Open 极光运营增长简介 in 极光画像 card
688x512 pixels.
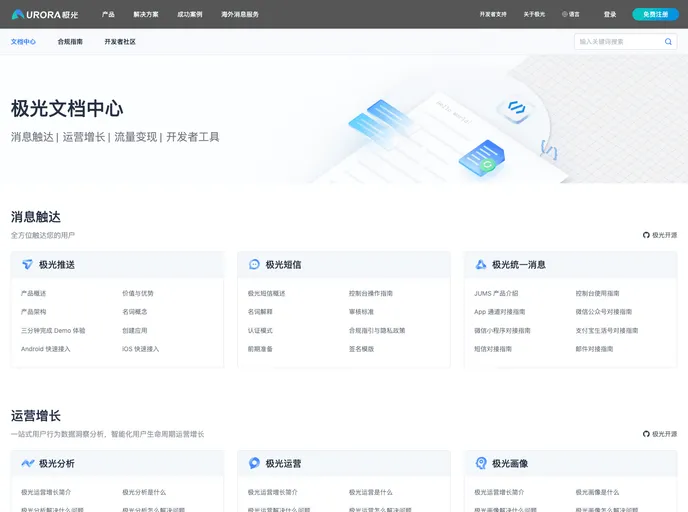pyautogui.click(x=499, y=492)
